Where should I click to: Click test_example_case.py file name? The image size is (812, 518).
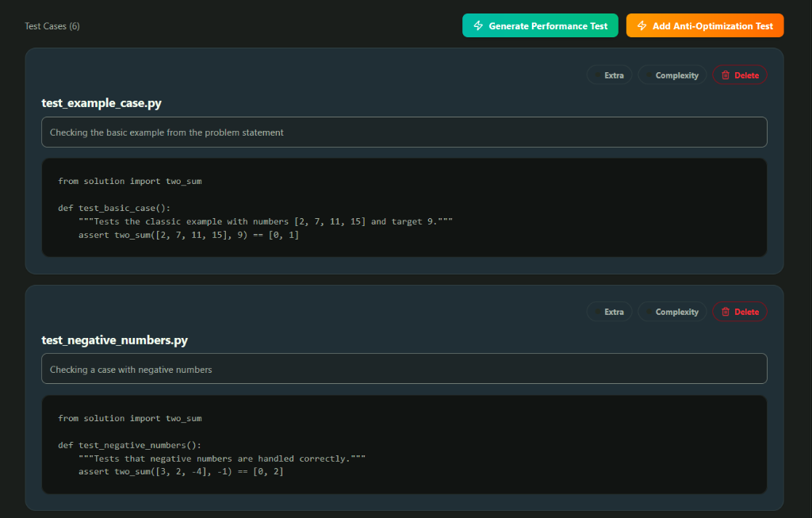point(101,103)
